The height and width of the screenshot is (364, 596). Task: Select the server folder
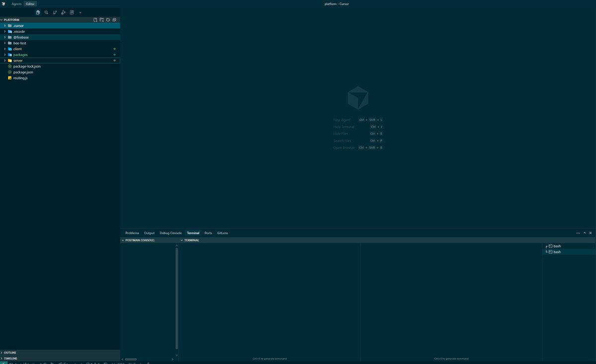point(60,61)
